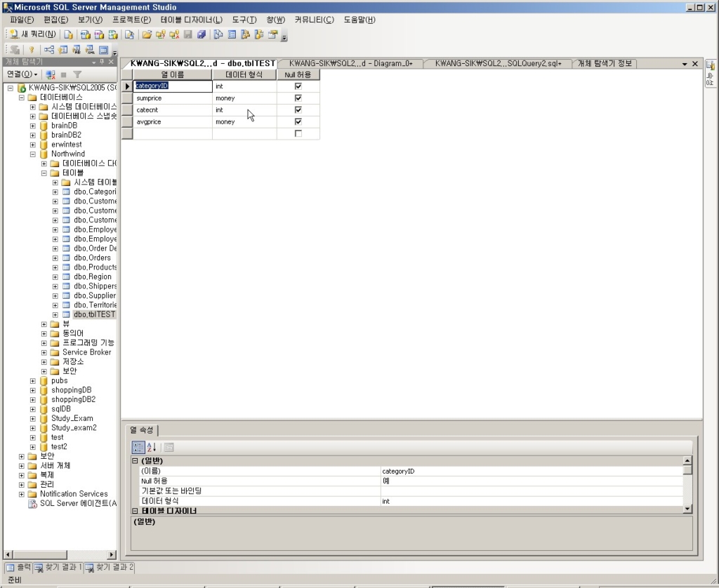Viewport: 719px width, 588px height.
Task: Switch to the 개체 탐색기 정보 tab
Action: click(605, 64)
